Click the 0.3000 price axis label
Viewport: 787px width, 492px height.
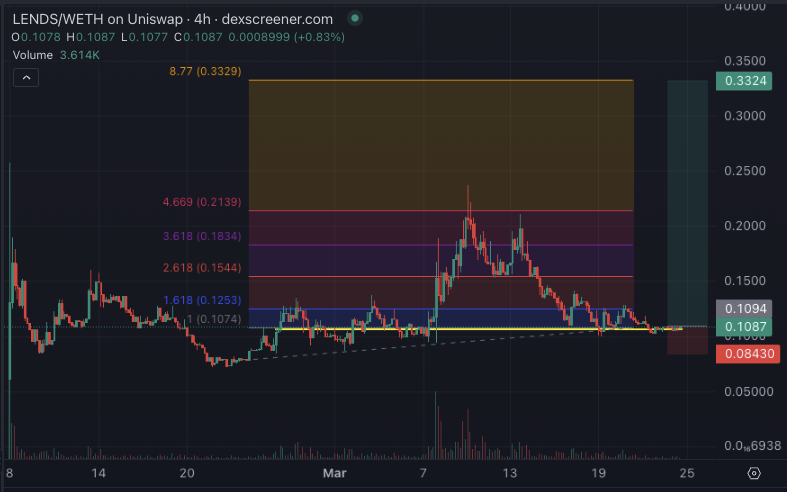pos(745,116)
